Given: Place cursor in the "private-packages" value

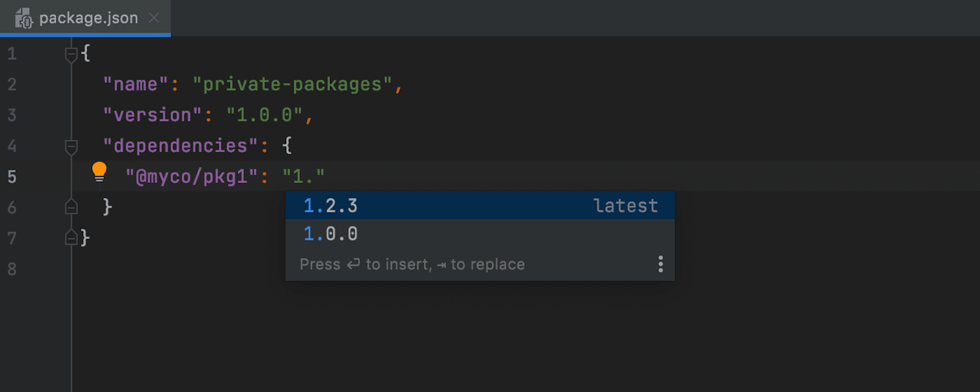Looking at the screenshot, I should tap(292, 84).
